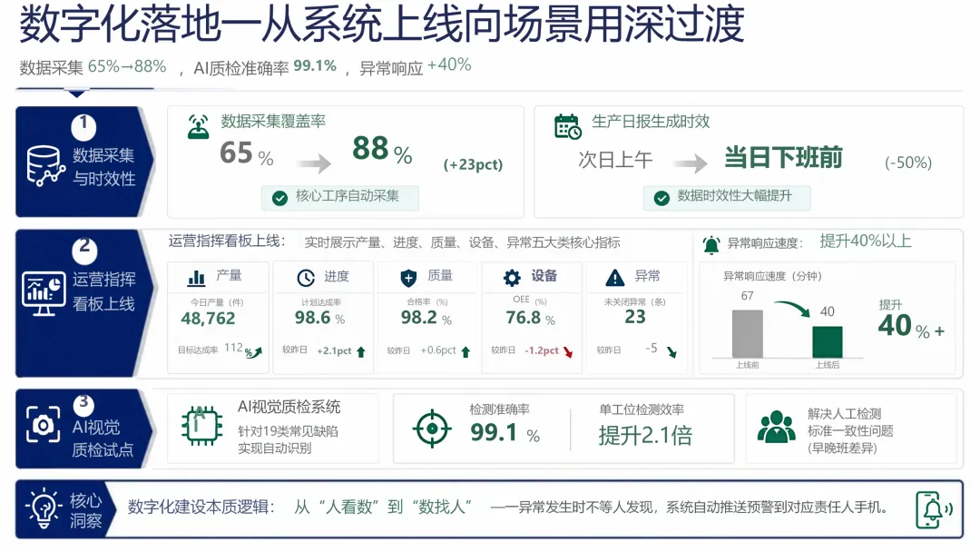Click the AI chip icon by AI视觉质检系统
Viewport: 980px width, 552px height.
tap(201, 426)
